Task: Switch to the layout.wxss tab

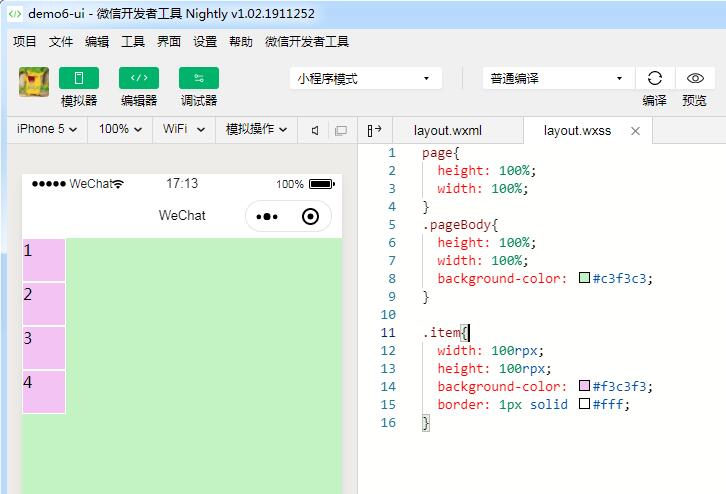Action: point(577,131)
